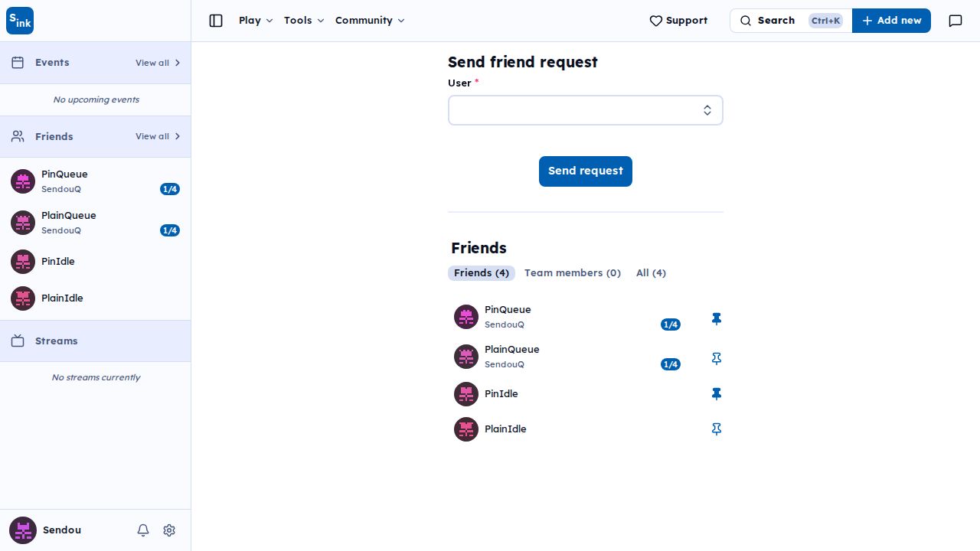The image size is (980, 551).
Task: Click the Send request button
Action: pos(586,171)
